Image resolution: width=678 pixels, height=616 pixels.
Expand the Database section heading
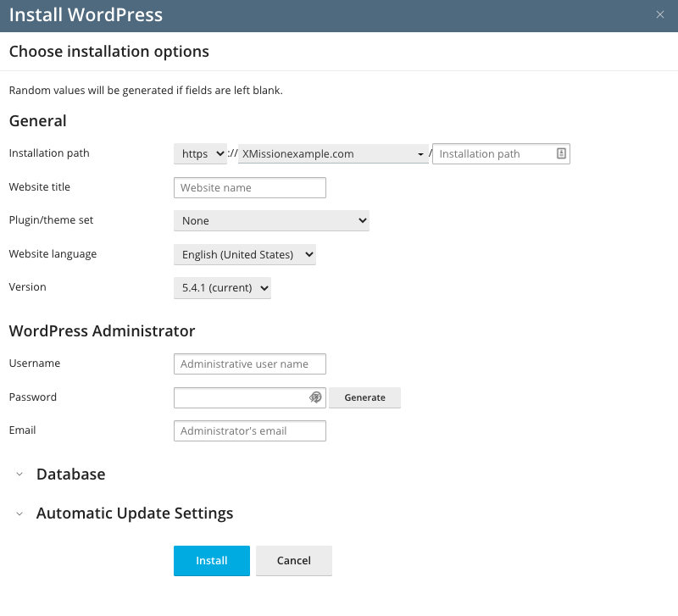[x=70, y=474]
